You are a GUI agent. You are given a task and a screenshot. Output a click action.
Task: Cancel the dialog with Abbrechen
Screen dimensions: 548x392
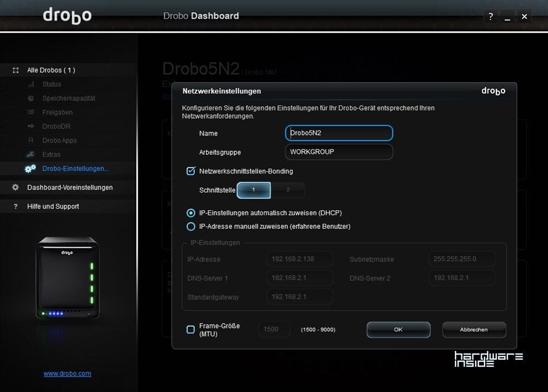click(474, 330)
